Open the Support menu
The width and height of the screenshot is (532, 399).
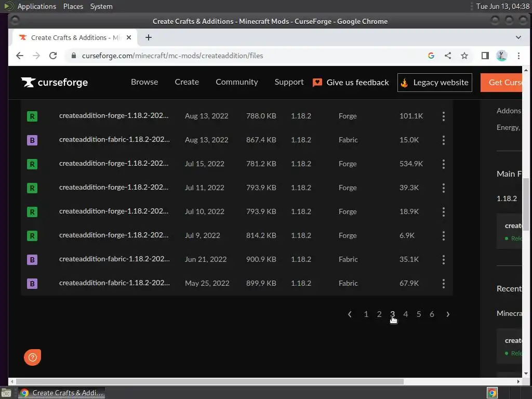pyautogui.click(x=289, y=82)
